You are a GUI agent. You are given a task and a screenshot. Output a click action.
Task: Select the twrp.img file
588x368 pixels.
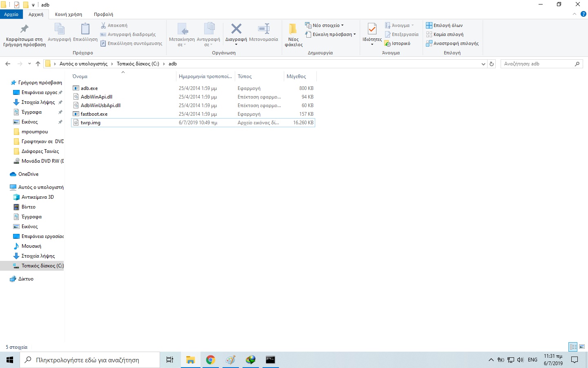91,123
